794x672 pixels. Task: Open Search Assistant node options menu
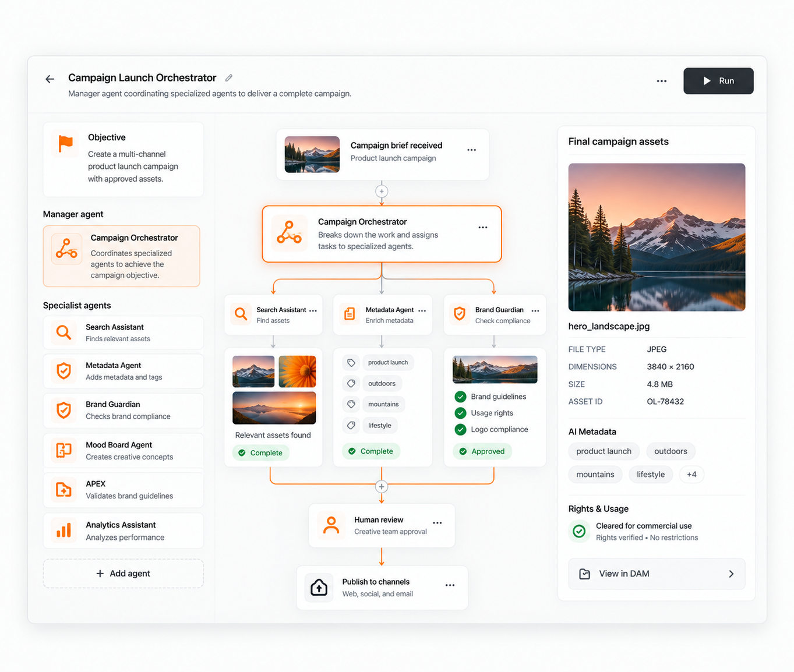tap(313, 311)
